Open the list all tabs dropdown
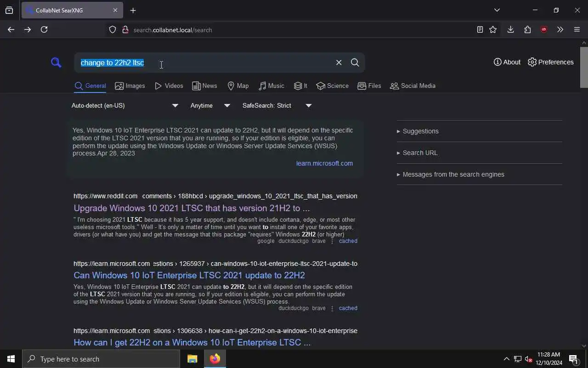Screen dimensions: 588x368 tap(497, 10)
